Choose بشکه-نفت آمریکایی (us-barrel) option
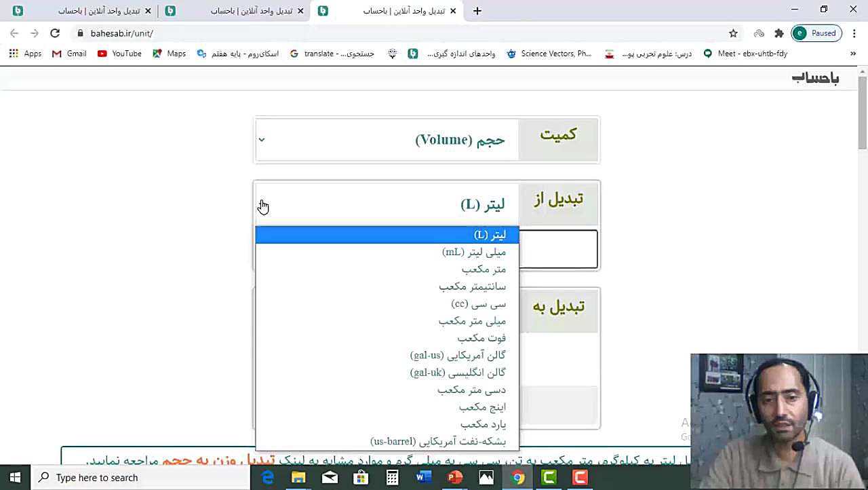The image size is (868, 490). click(387, 442)
